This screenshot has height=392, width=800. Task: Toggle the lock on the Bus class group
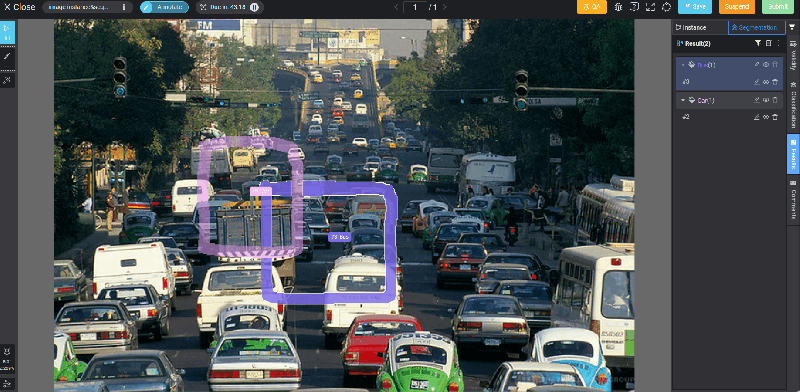point(775,65)
